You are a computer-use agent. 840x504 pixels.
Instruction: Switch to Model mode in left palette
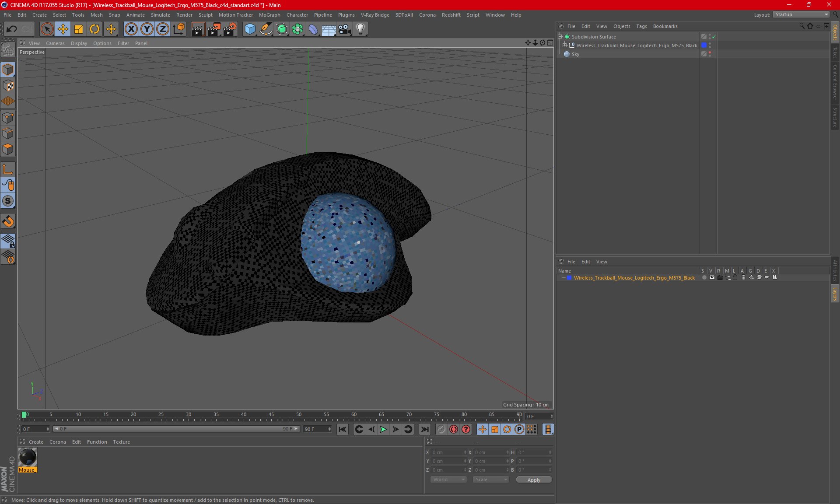[8, 70]
